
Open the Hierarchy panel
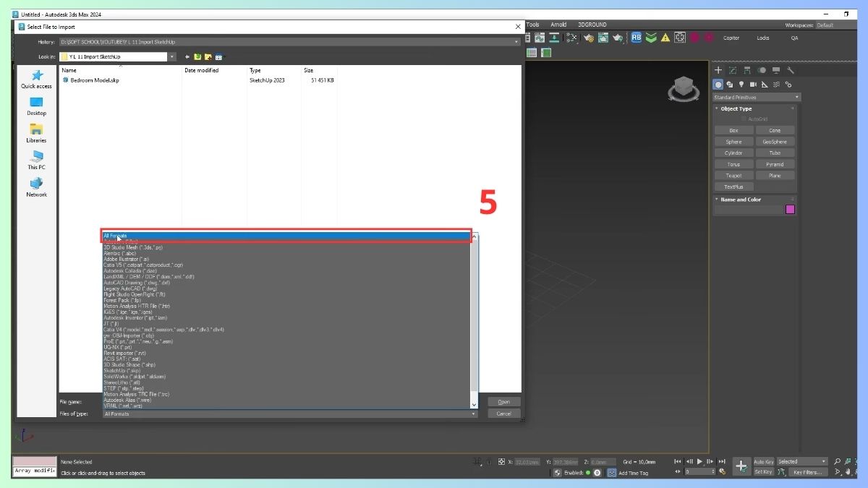pos(747,70)
